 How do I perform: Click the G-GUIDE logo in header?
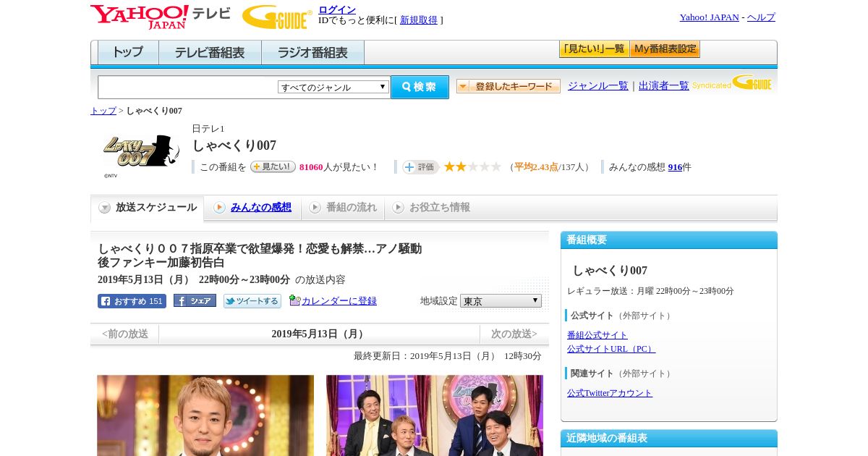tap(276, 17)
